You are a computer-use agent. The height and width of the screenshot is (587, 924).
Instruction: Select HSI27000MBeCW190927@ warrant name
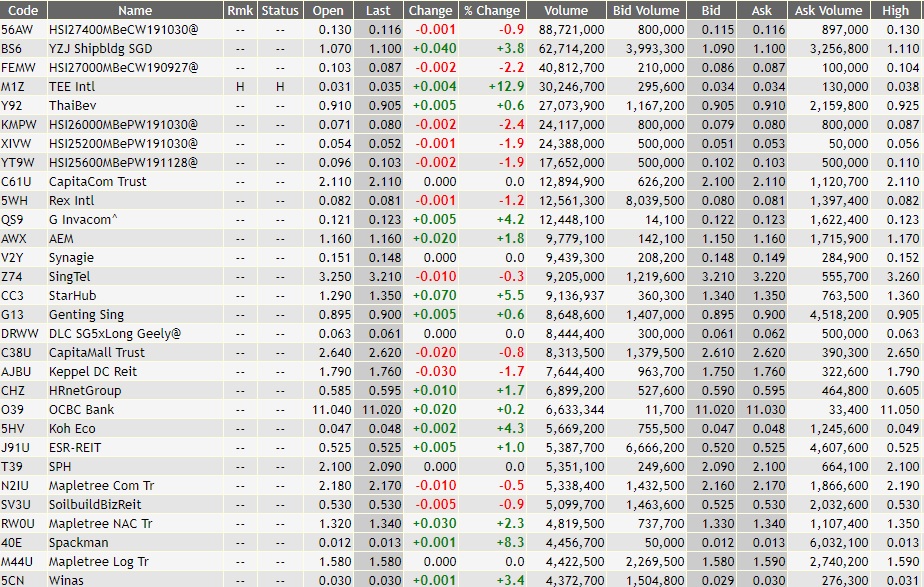[x=123, y=67]
